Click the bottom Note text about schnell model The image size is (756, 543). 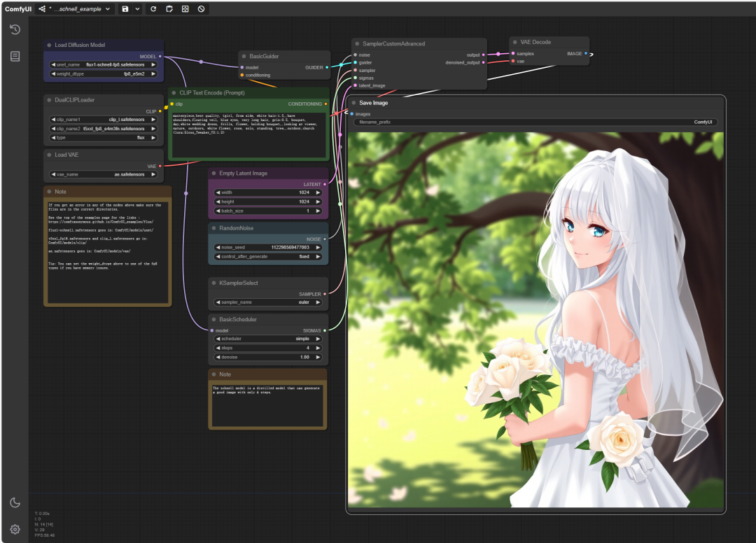[267, 404]
